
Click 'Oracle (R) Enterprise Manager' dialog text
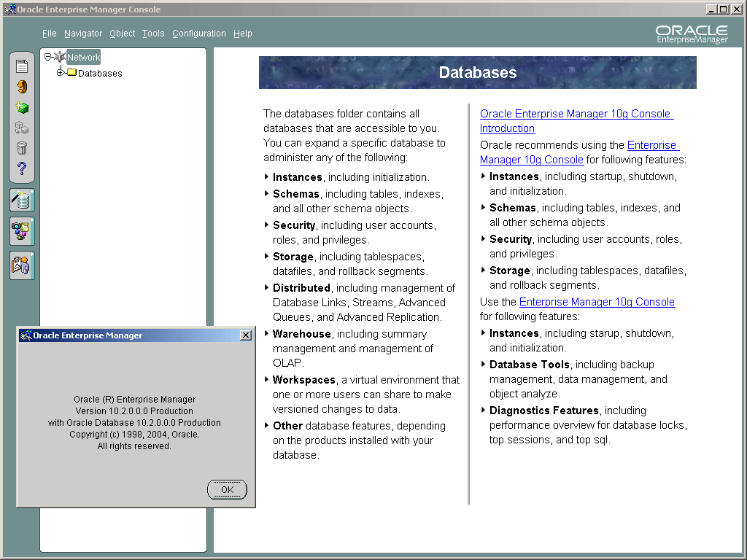(134, 400)
